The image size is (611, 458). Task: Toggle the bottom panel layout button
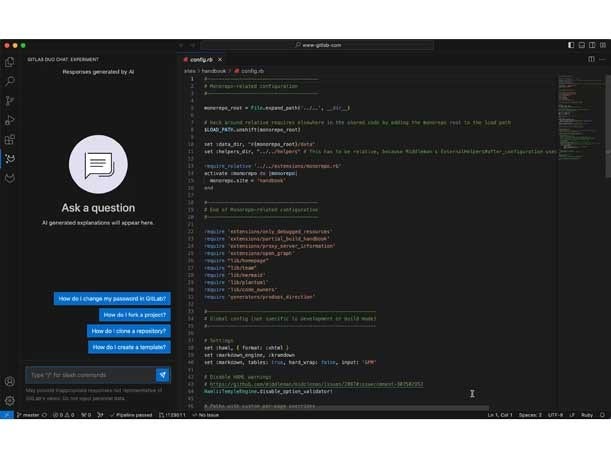point(581,45)
